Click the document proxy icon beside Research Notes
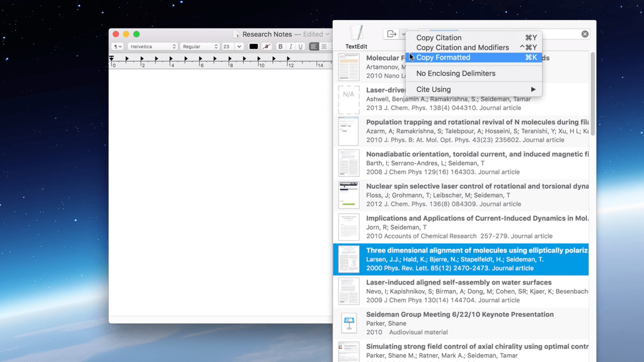 pyautogui.click(x=237, y=34)
